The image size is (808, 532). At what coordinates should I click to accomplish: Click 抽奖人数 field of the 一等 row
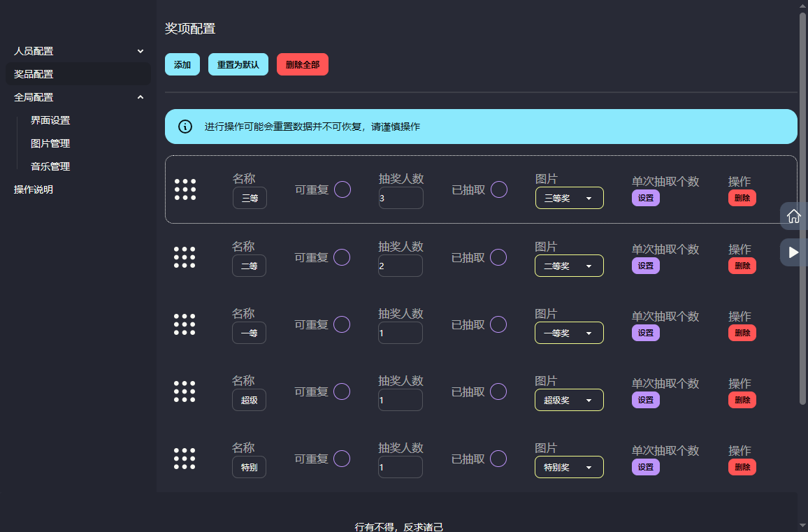pos(401,333)
